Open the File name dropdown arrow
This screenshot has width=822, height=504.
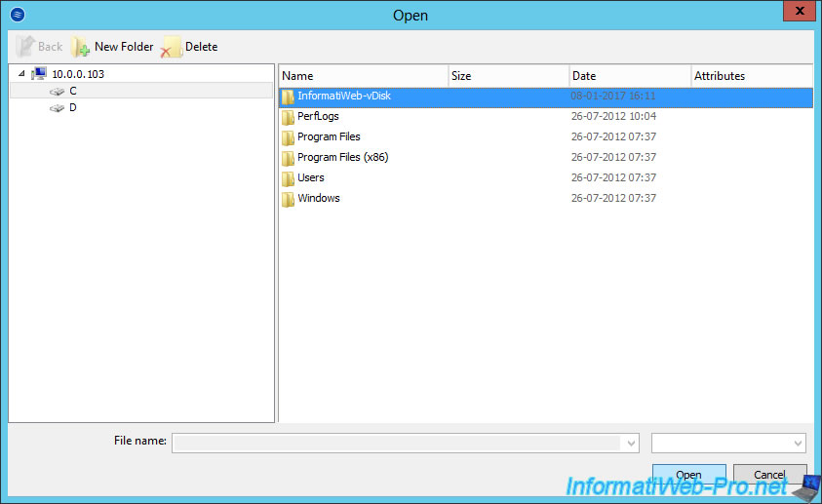point(632,444)
